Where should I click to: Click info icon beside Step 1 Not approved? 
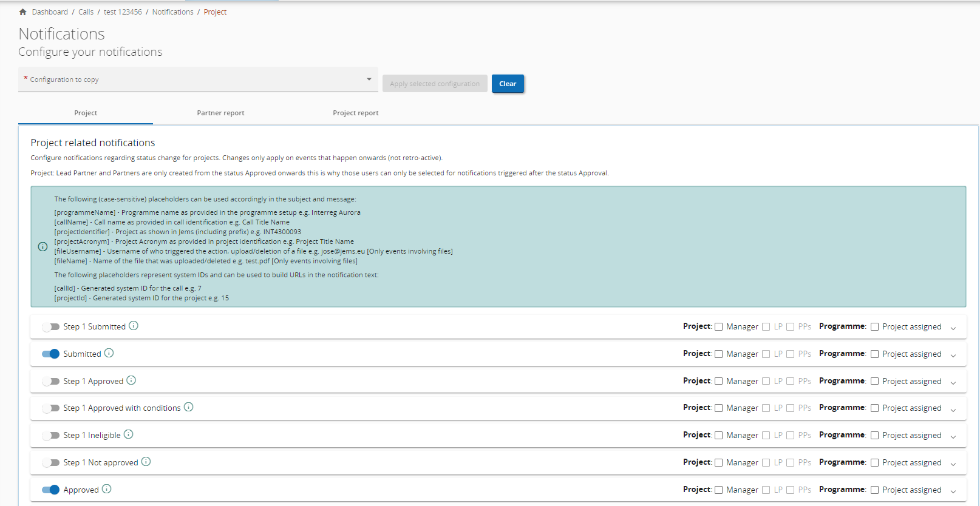(146, 462)
